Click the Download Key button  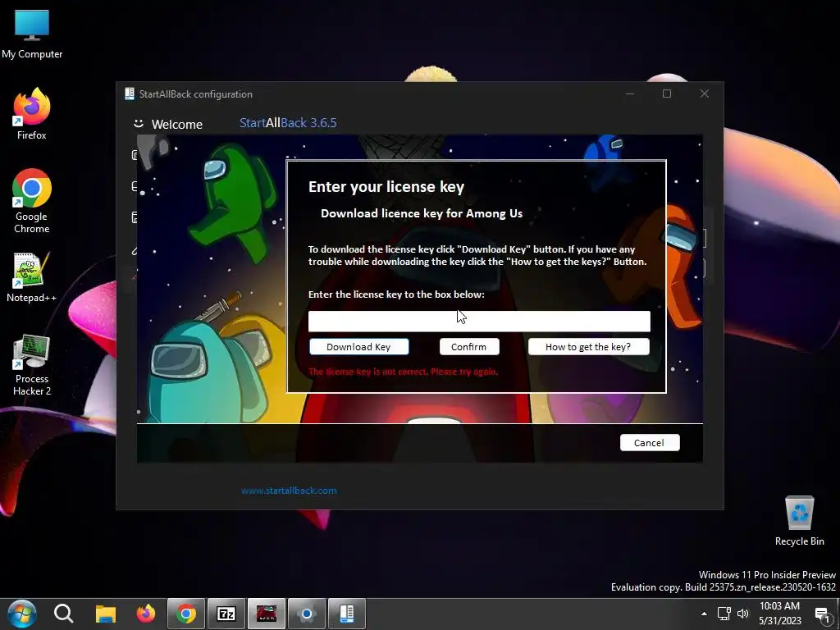(x=359, y=347)
